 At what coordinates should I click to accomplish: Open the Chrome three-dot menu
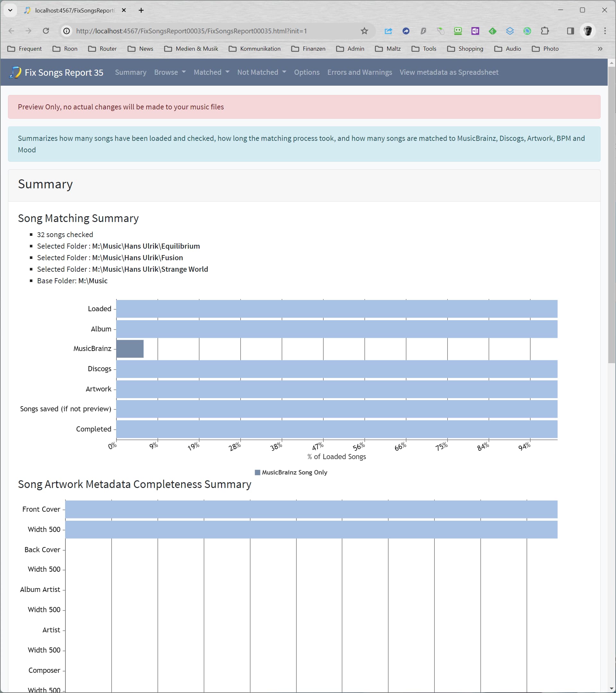click(605, 31)
